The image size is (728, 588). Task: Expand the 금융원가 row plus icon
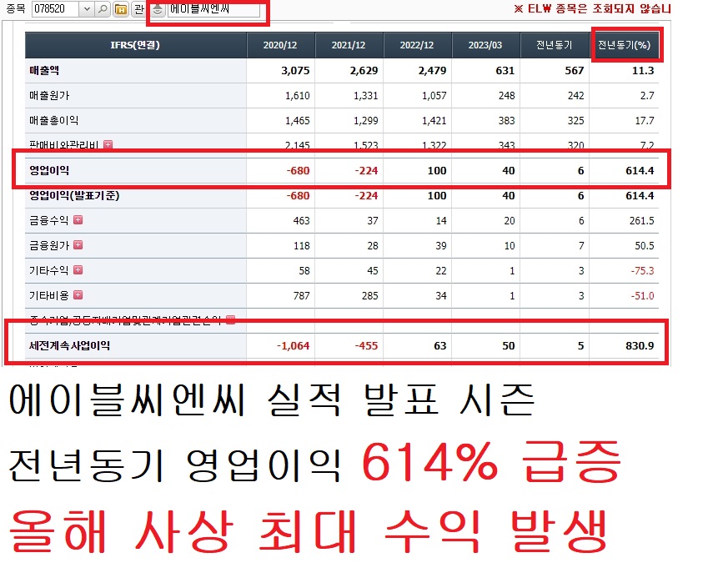click(78, 244)
